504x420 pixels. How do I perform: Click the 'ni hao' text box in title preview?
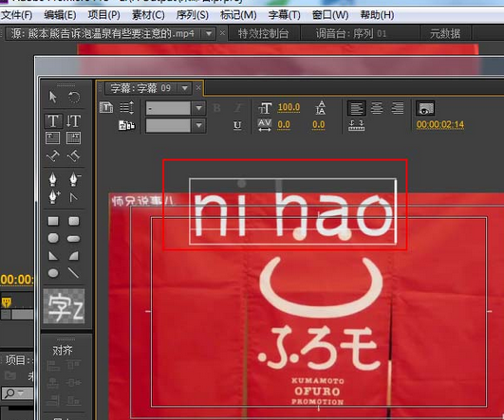[292, 211]
